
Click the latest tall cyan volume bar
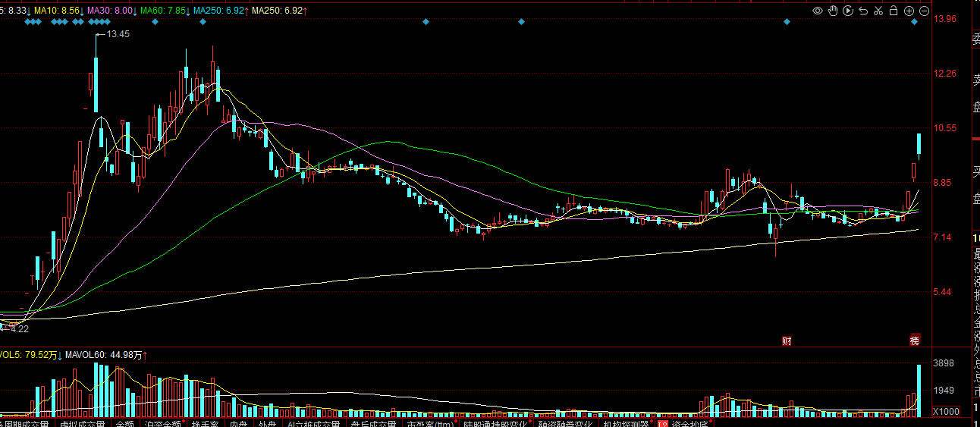919,391
